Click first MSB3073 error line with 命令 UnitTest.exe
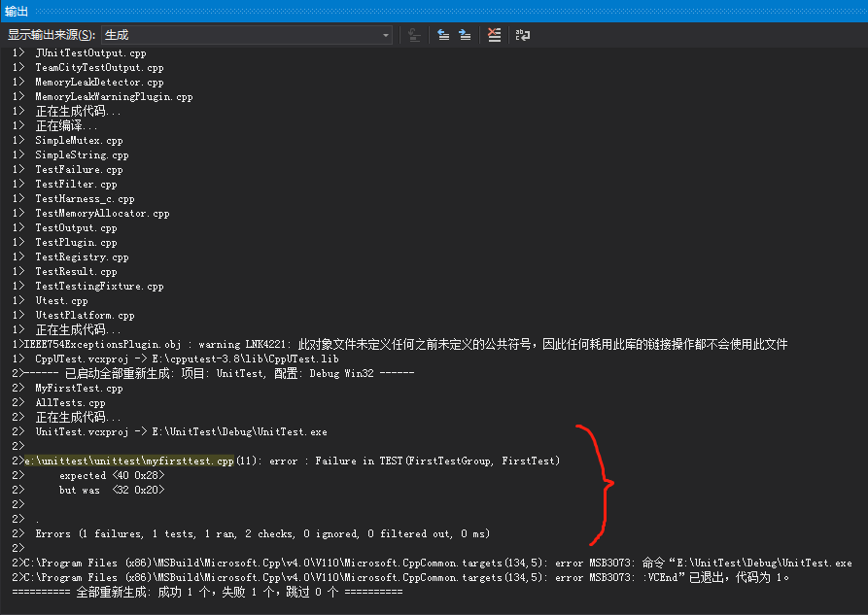This screenshot has height=615, width=868. coord(433,563)
